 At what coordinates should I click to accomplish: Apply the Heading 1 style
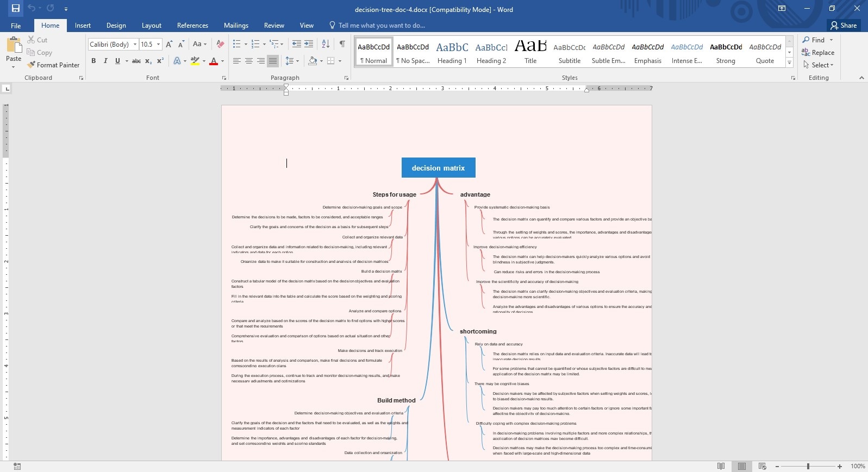point(452,52)
